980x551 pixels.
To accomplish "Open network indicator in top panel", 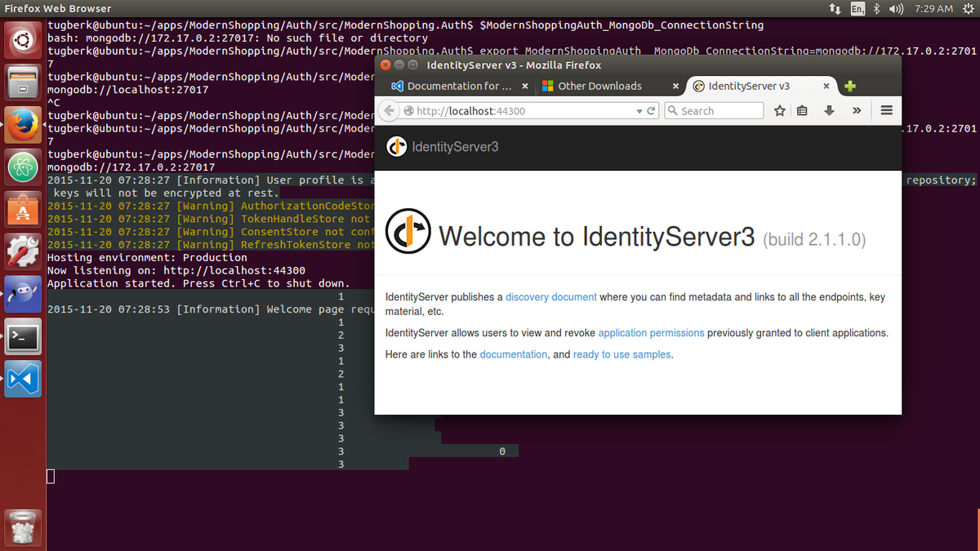I will click(835, 9).
